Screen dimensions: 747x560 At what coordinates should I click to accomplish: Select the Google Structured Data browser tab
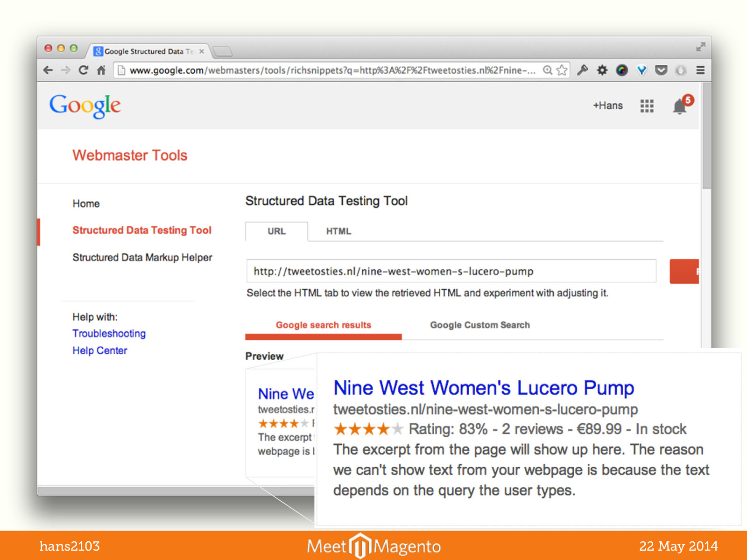(x=148, y=51)
